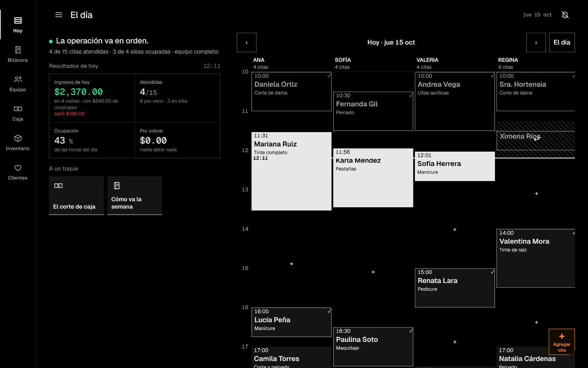Viewport: 588px width, 368px height.
Task: Open Cómo va la semana shortcut
Action: pos(135,195)
